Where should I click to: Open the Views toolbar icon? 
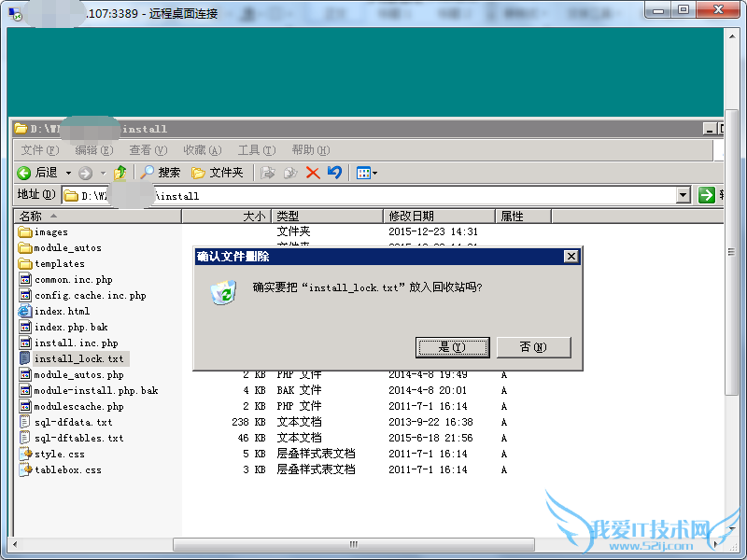coord(362,172)
